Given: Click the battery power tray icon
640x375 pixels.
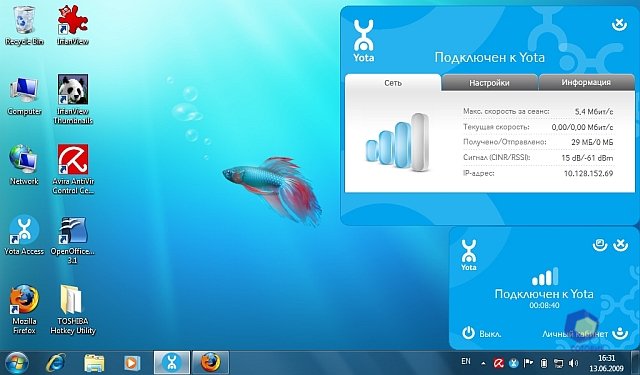Looking at the screenshot, I should (544, 363).
